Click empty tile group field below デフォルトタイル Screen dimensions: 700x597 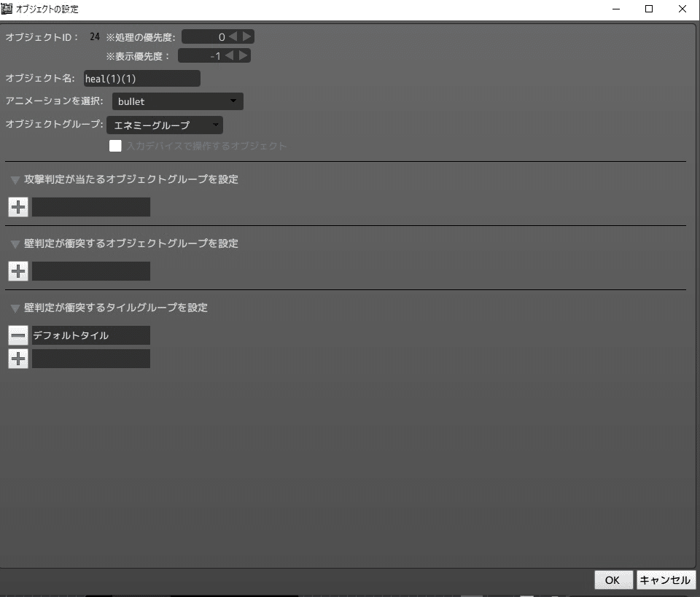[x=91, y=359]
